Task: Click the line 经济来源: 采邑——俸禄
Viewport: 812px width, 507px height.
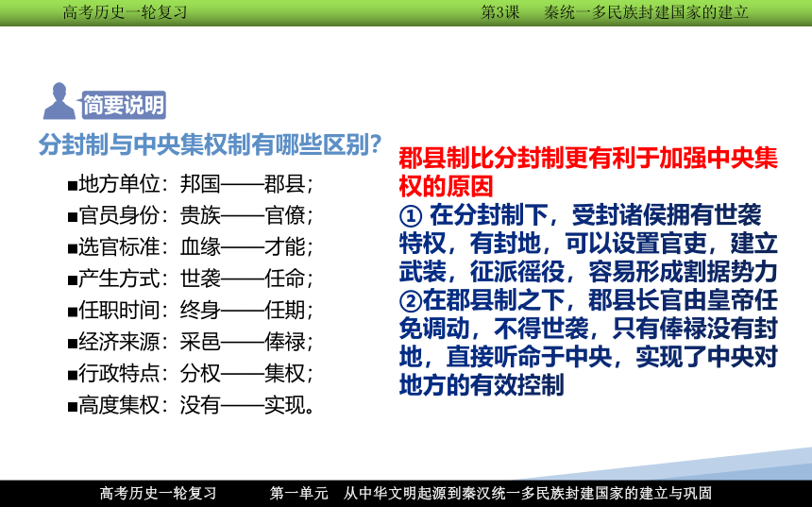Action: coord(190,342)
